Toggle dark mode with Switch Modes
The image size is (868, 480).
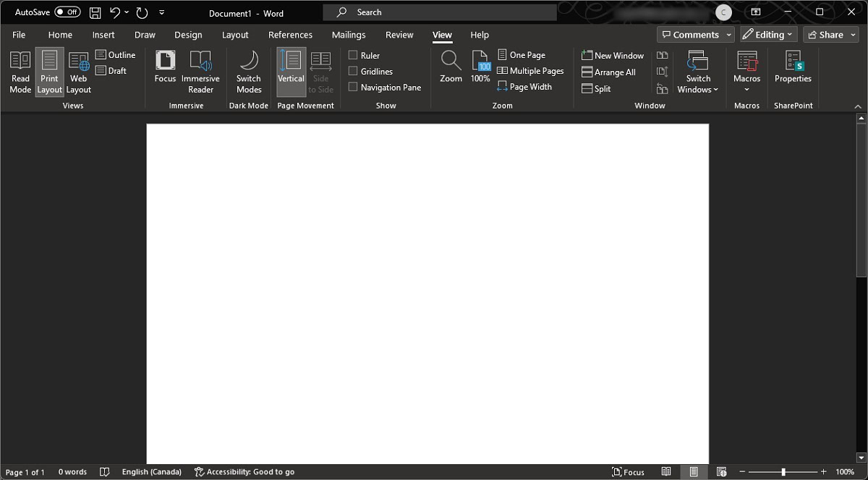pyautogui.click(x=248, y=72)
